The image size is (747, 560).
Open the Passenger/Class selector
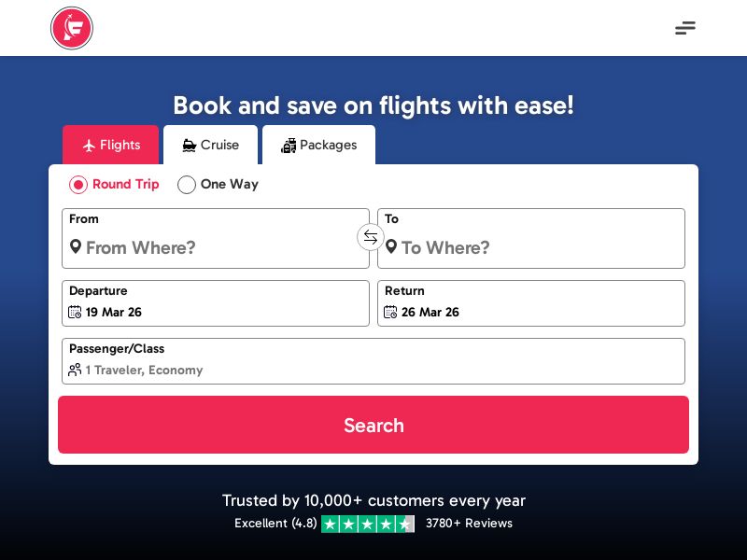tap(373, 361)
